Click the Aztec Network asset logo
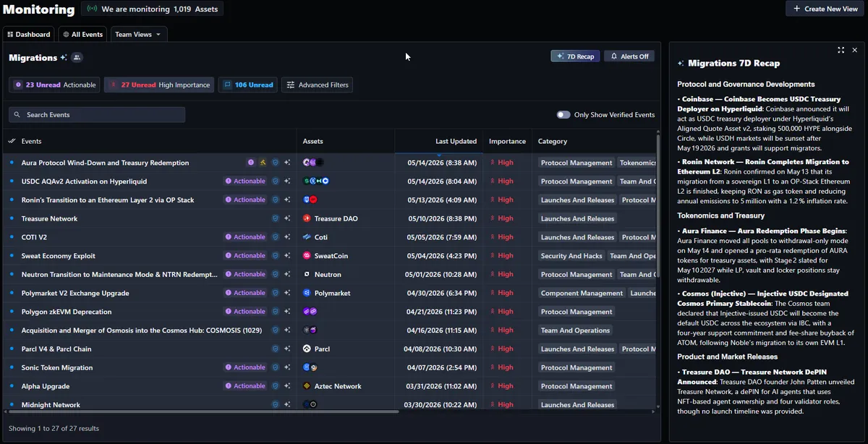Screen dimensions: 868x444 (x=307, y=386)
